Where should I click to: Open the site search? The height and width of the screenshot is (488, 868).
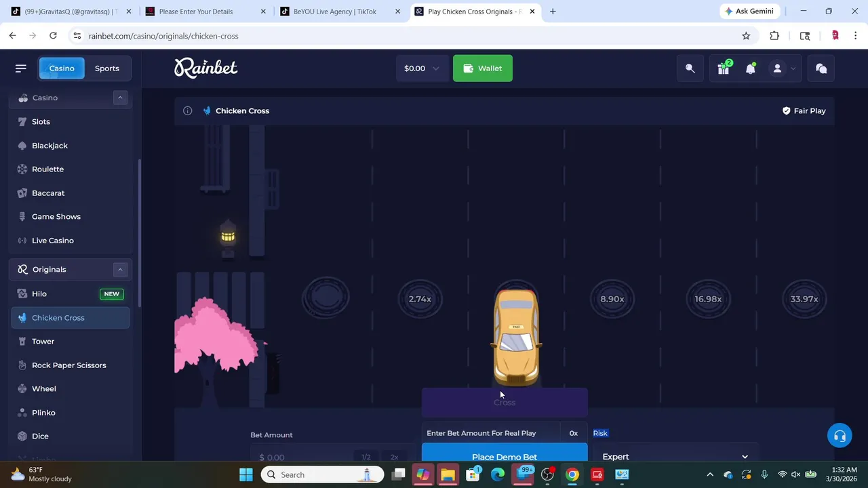pos(690,68)
